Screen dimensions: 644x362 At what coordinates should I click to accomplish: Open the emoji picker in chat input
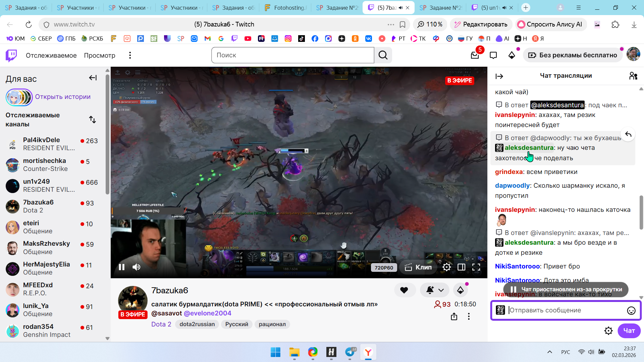631,311
